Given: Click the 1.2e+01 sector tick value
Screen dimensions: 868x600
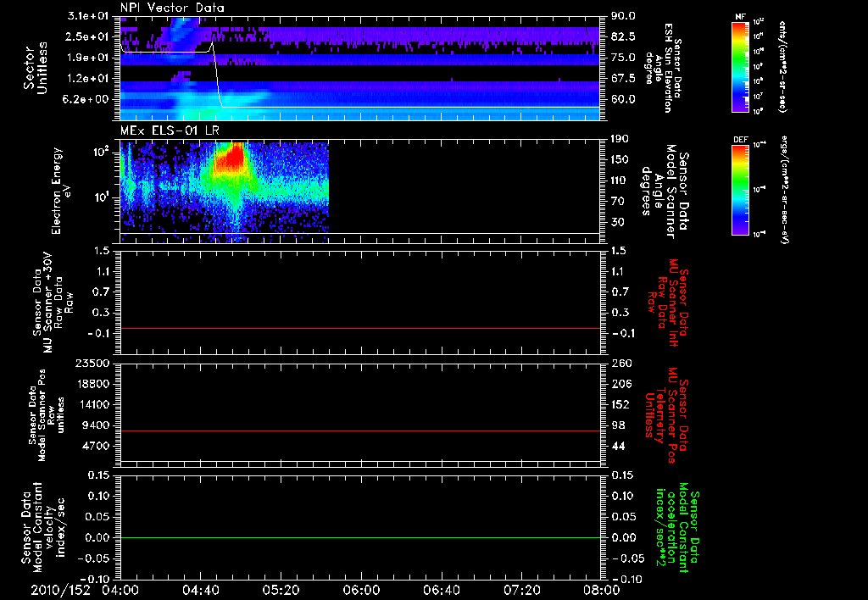Looking at the screenshot, I should [88, 79].
